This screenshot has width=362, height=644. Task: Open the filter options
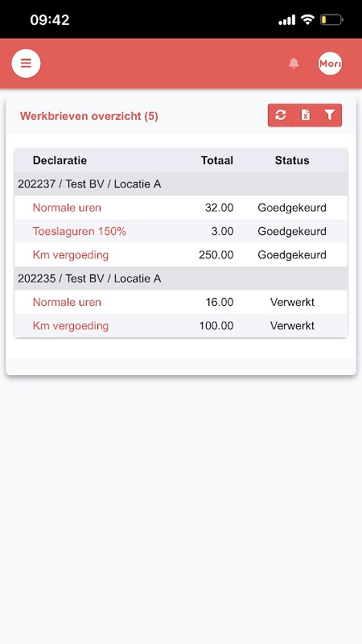click(330, 115)
